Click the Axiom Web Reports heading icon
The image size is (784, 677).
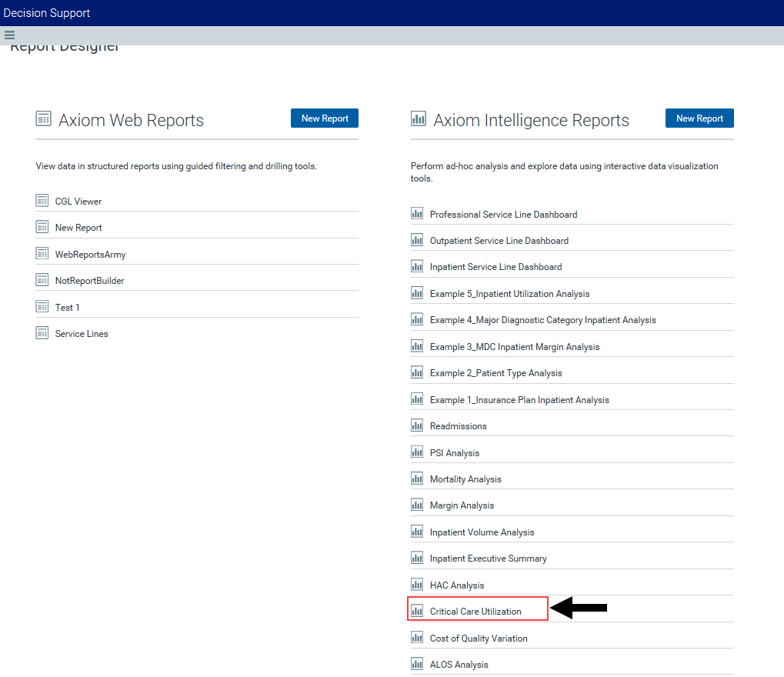coord(44,118)
